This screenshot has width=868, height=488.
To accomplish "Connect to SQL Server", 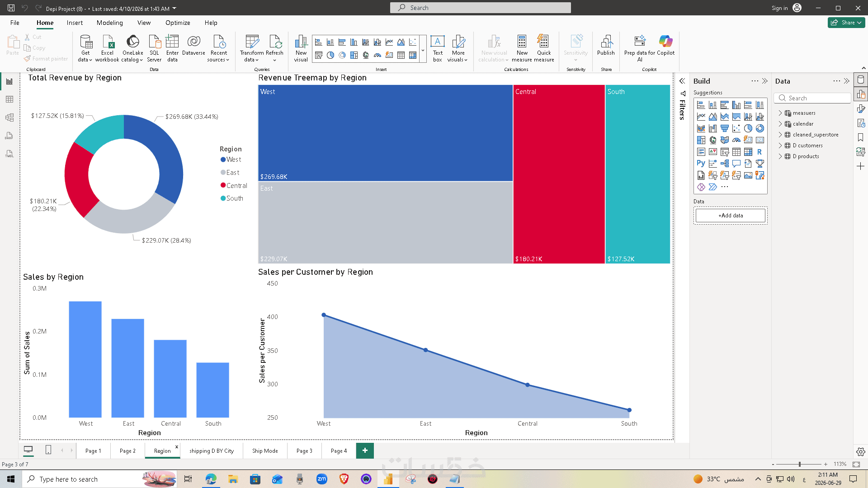I will (x=154, y=49).
